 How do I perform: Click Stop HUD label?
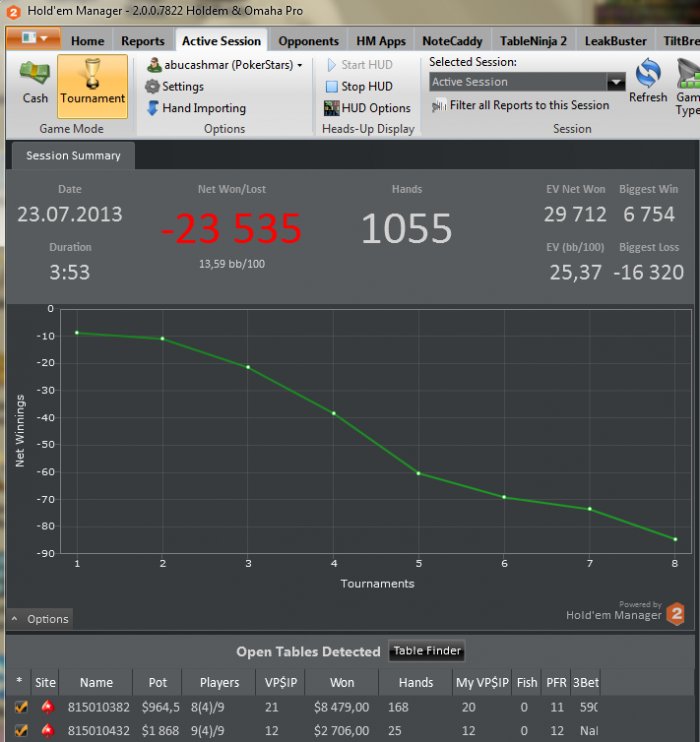367,87
